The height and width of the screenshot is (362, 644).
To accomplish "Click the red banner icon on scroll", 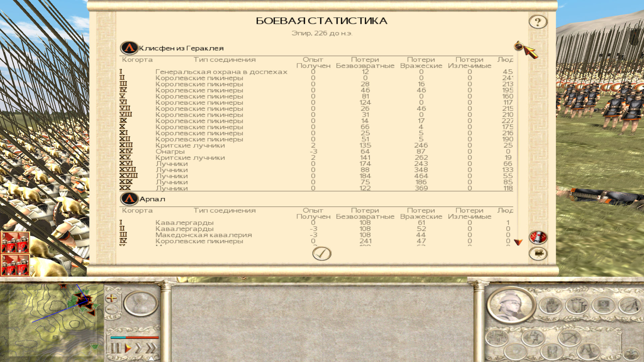I will [538, 237].
